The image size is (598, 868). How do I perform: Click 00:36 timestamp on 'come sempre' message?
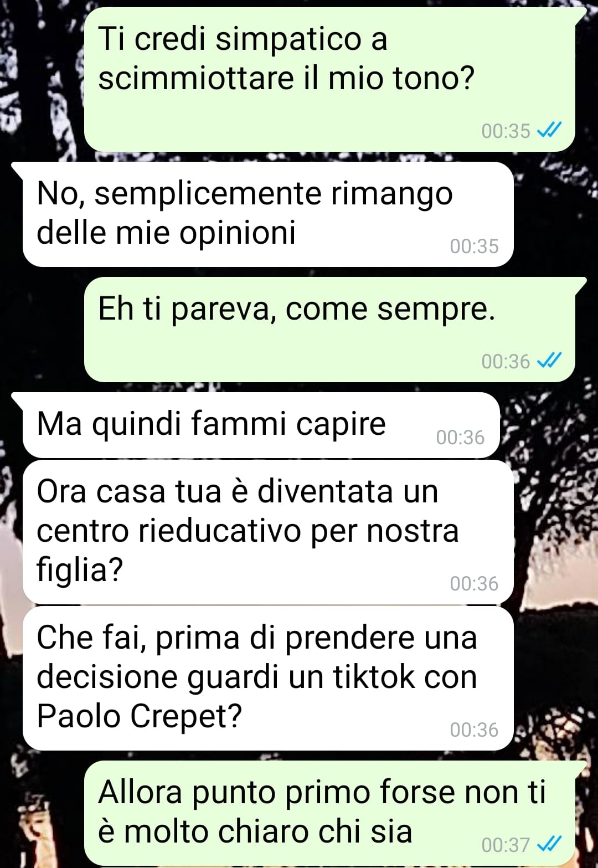tap(506, 361)
